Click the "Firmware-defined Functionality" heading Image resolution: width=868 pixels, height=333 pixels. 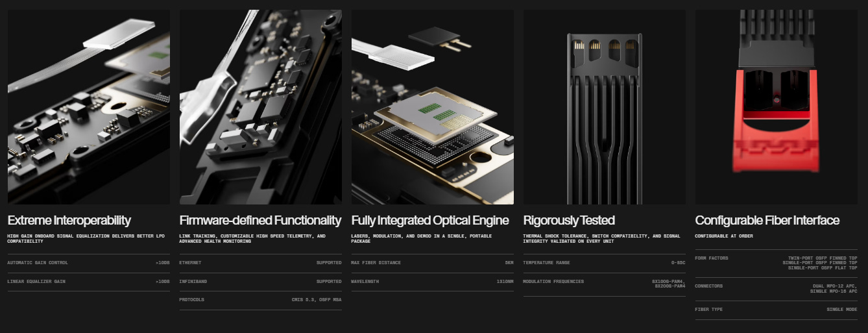260,220
